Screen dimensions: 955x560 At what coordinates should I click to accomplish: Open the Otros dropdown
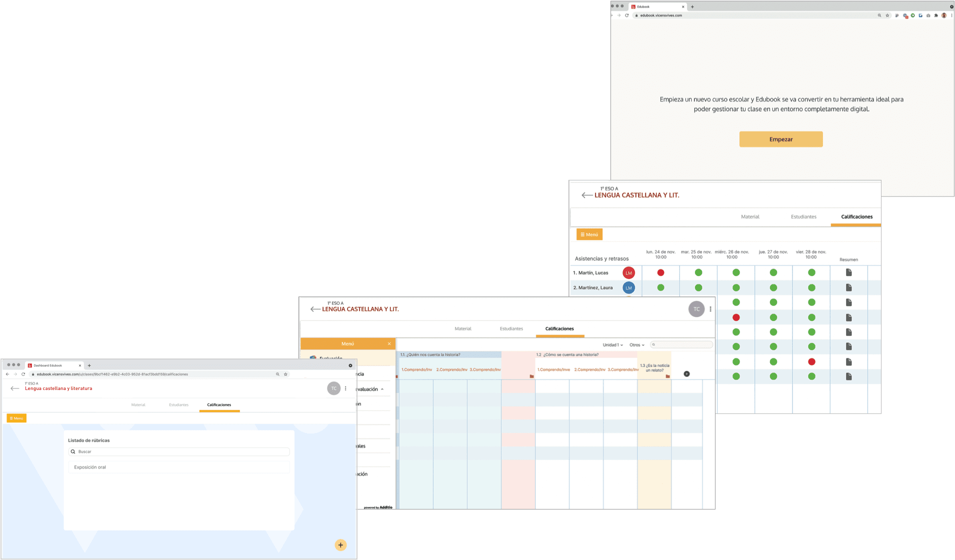tap(636, 345)
